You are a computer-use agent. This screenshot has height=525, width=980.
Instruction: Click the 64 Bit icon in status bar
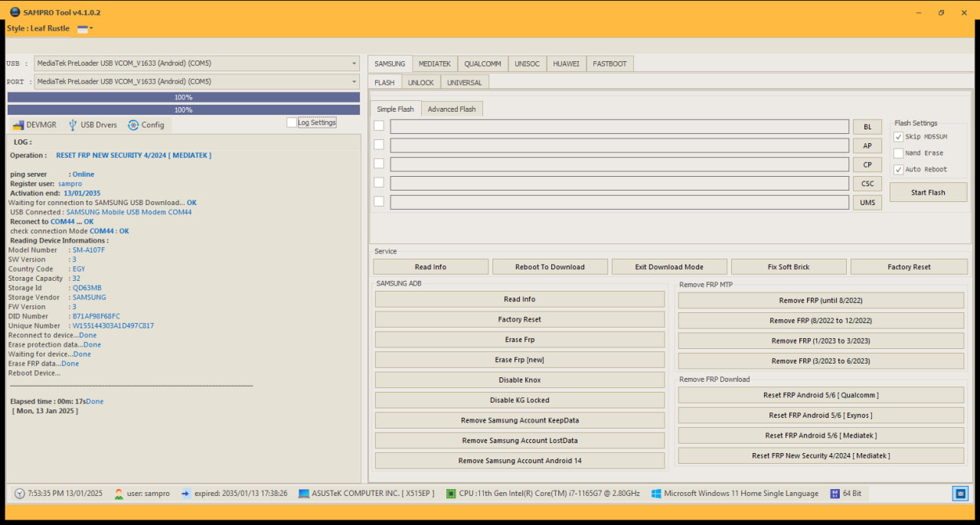click(835, 494)
